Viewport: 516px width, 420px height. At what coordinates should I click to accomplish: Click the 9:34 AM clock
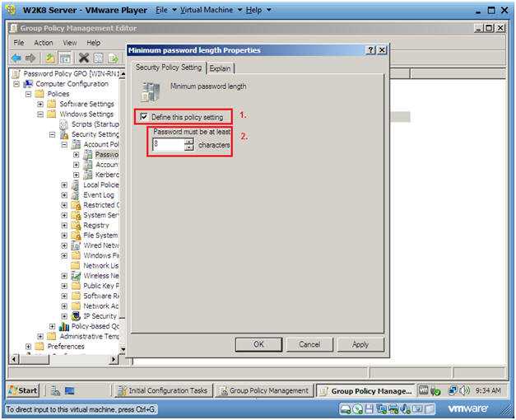[x=488, y=390]
